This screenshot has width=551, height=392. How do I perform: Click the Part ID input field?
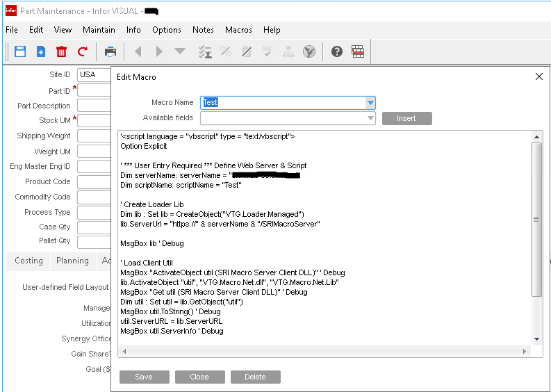(94, 90)
